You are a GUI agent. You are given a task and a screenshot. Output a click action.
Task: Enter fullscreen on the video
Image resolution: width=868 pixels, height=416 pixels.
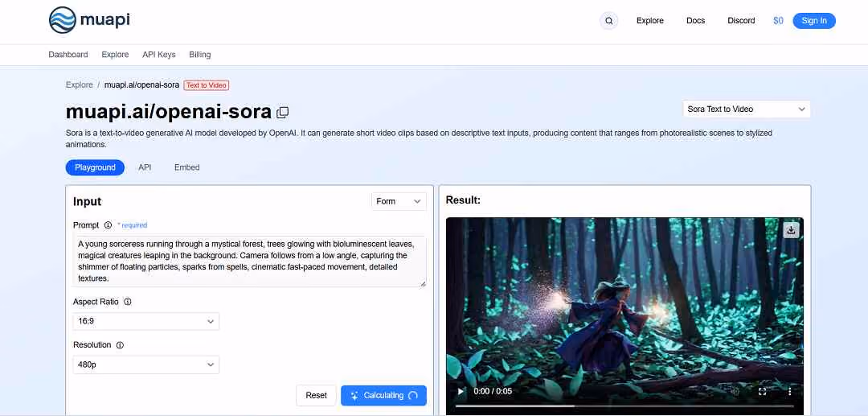[762, 391]
